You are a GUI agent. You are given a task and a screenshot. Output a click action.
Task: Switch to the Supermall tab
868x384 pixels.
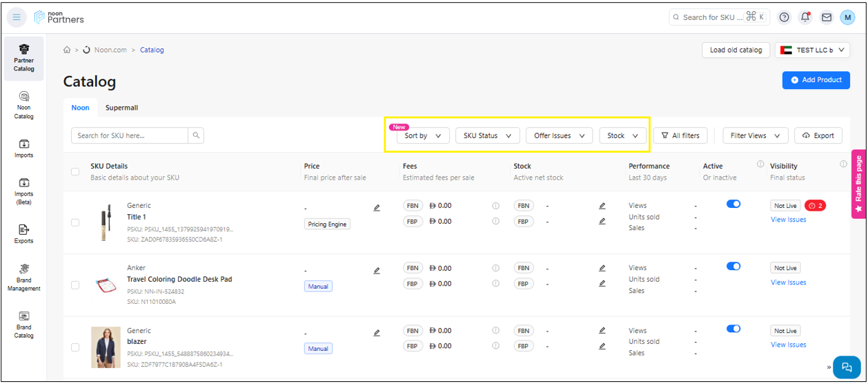(121, 108)
